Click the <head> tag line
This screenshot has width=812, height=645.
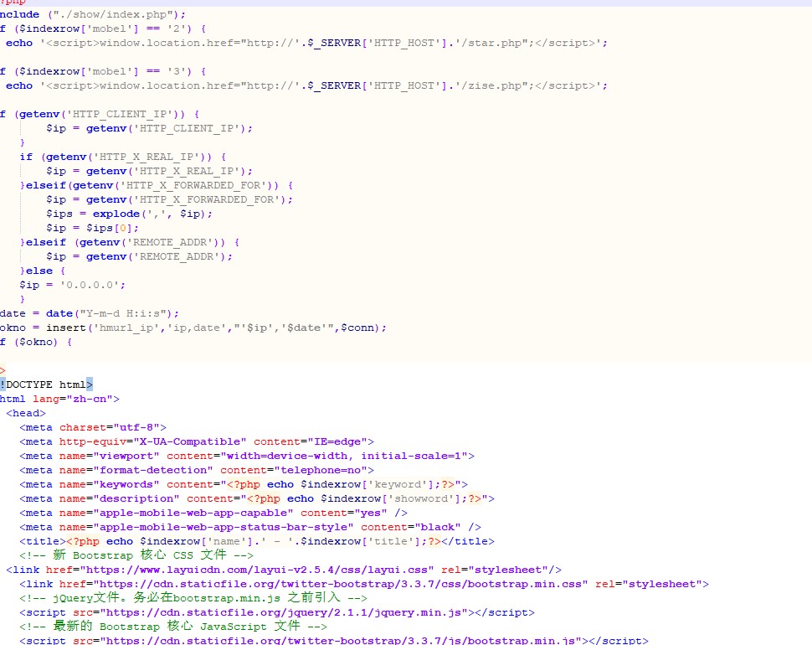click(26, 414)
